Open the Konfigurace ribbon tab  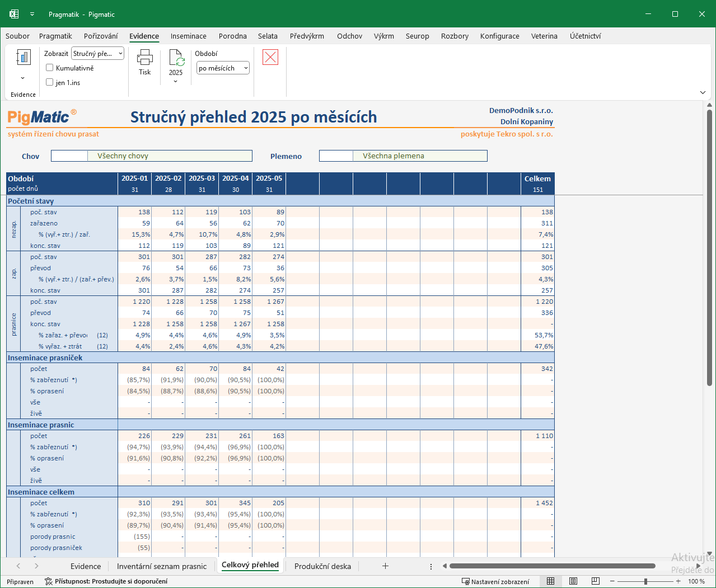(500, 36)
